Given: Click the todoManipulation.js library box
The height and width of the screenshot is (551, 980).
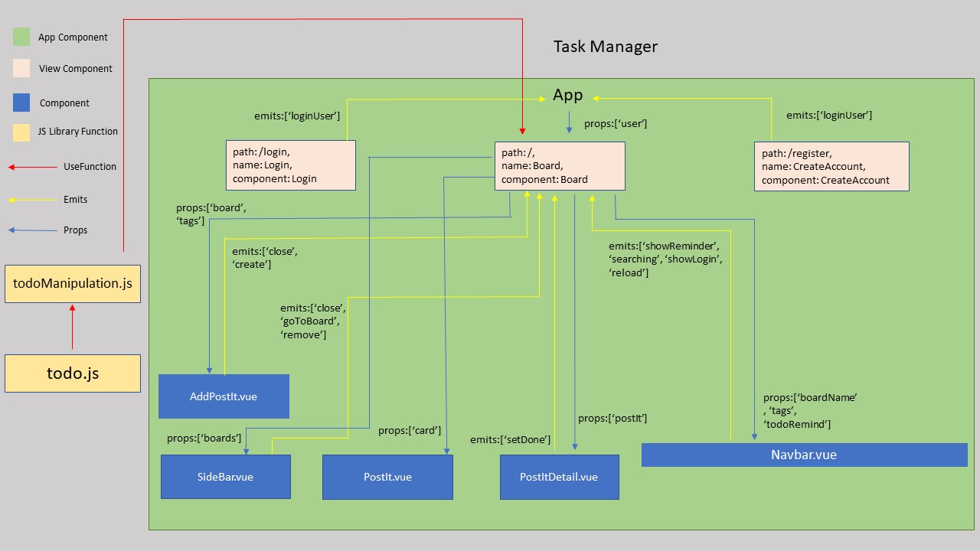Looking at the screenshot, I should tap(72, 283).
